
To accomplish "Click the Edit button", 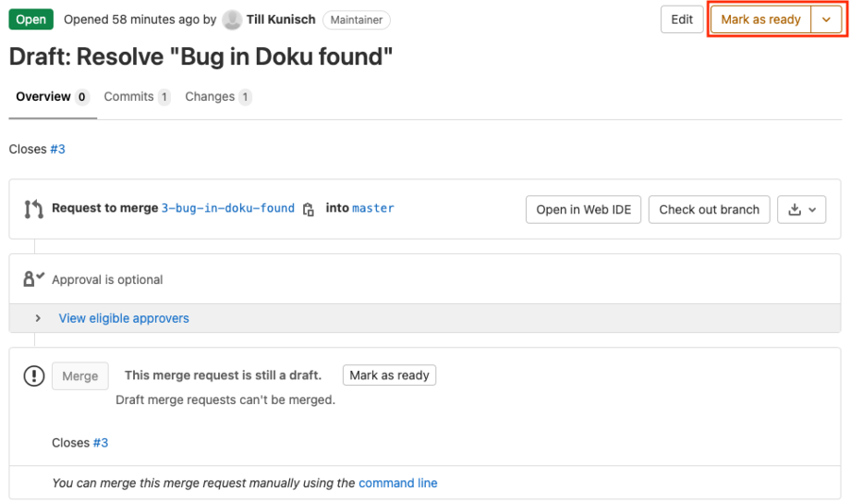I will [682, 20].
